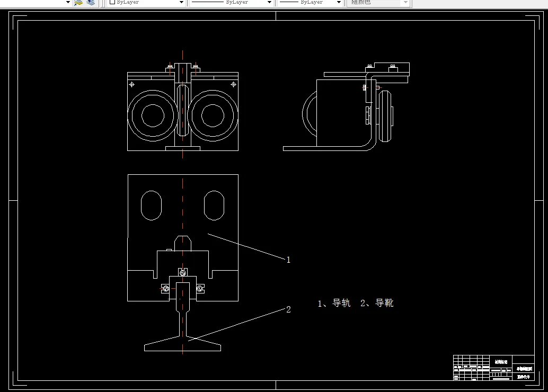Click the Layer Previous icon
This screenshot has width=548, height=392.
pos(90,3)
